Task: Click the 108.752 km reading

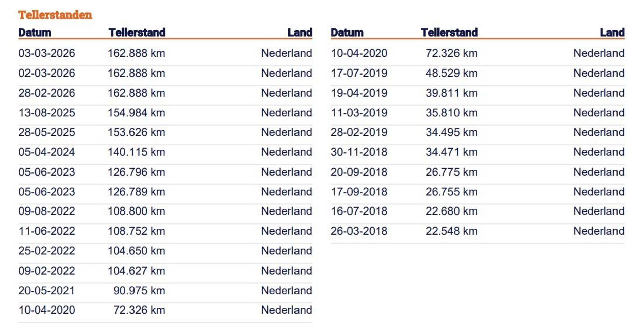Action: point(136,231)
